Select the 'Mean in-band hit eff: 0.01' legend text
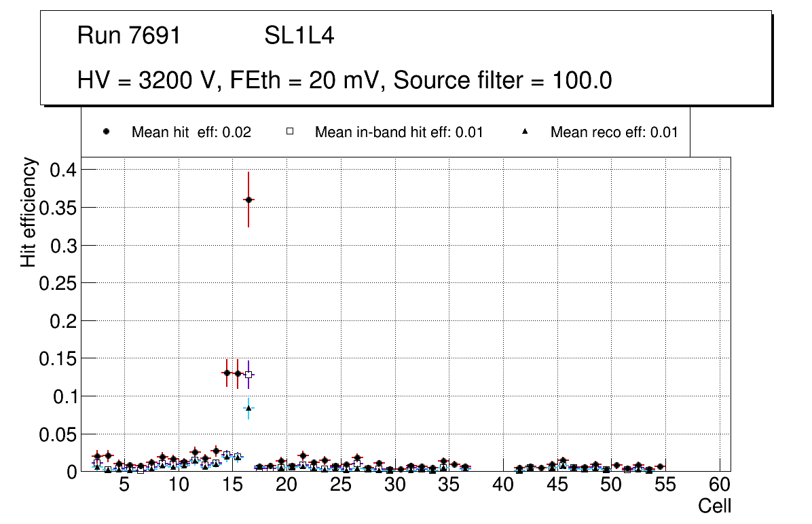812x524 pixels. tap(399, 132)
